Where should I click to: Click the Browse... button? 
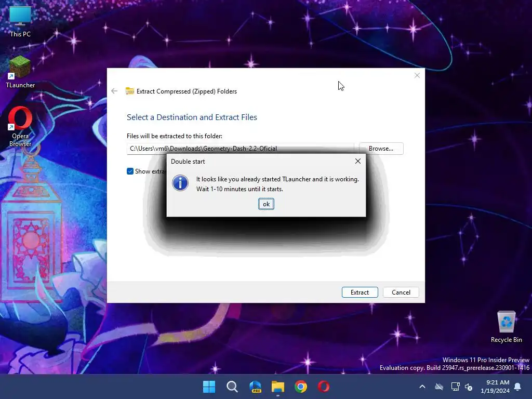coord(381,148)
